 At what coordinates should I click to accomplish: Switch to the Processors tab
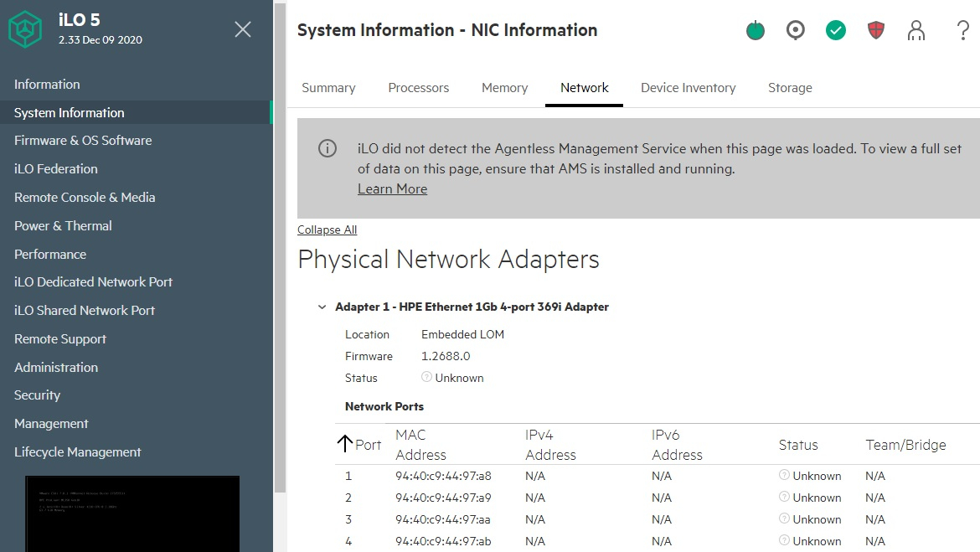(418, 87)
